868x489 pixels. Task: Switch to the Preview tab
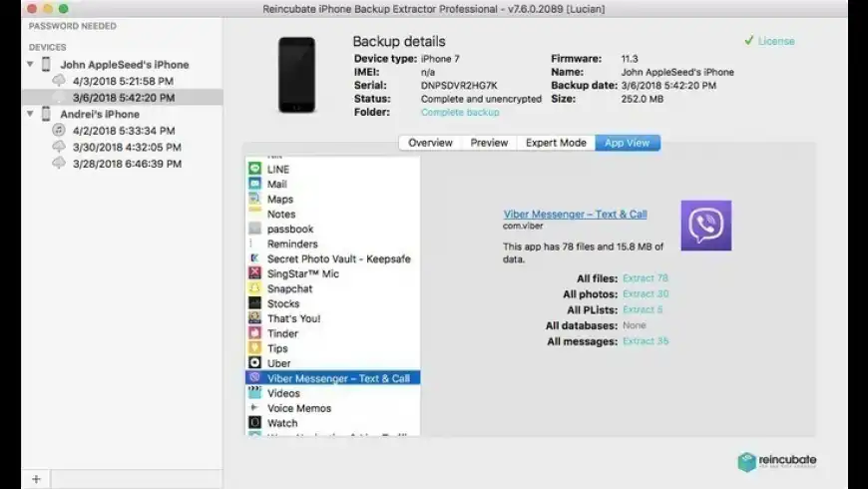click(489, 143)
